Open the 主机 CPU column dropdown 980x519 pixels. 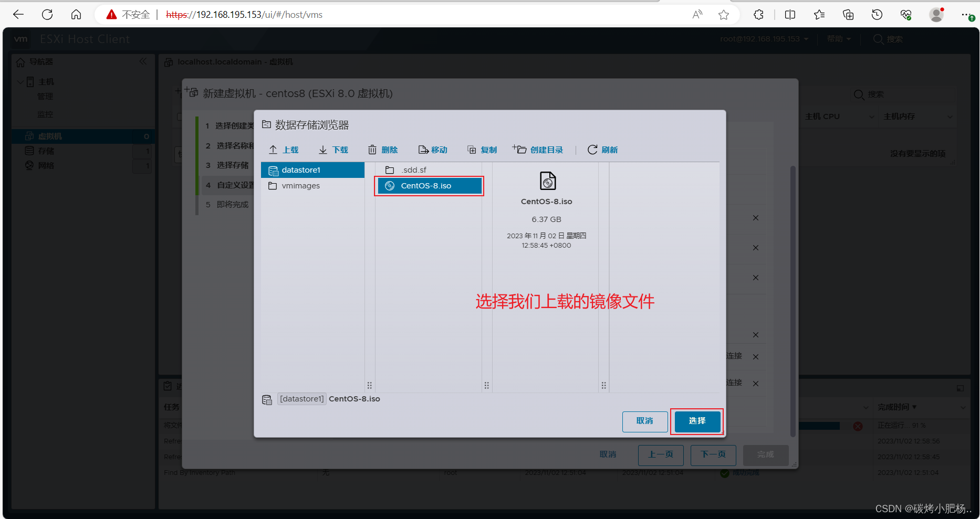coord(871,116)
